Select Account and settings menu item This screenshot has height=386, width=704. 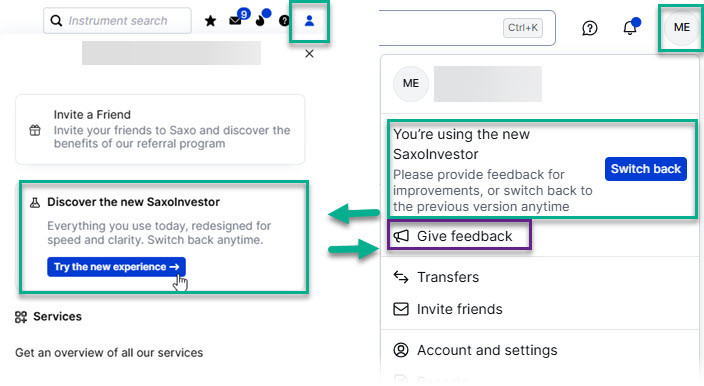475,350
